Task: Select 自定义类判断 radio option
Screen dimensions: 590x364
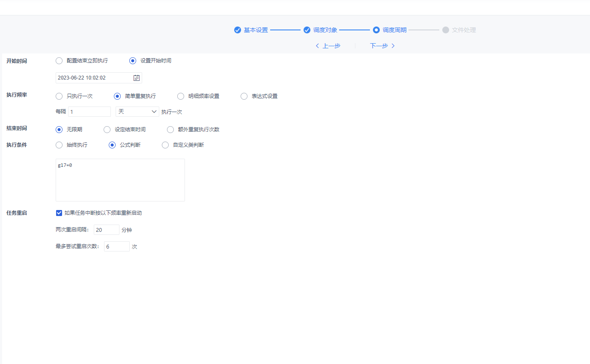Action: pyautogui.click(x=165, y=145)
